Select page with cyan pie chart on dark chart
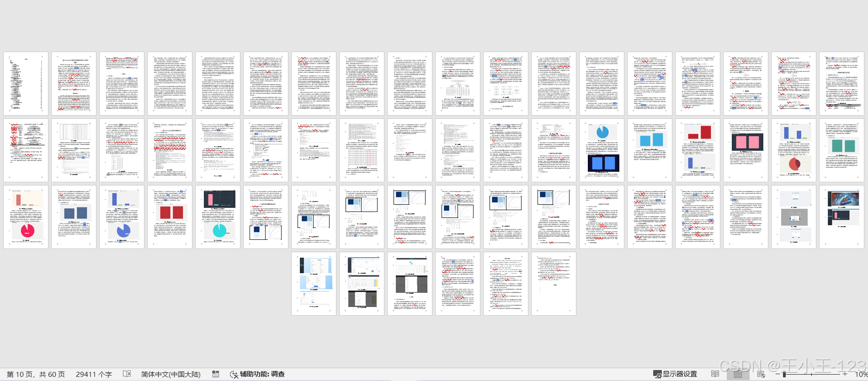The image size is (868, 381). [x=218, y=217]
